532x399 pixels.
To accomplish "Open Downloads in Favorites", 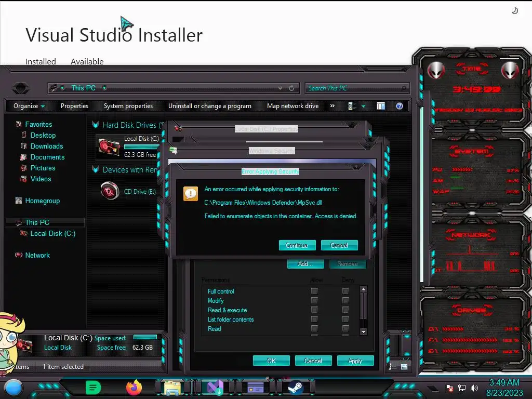I will (46, 146).
